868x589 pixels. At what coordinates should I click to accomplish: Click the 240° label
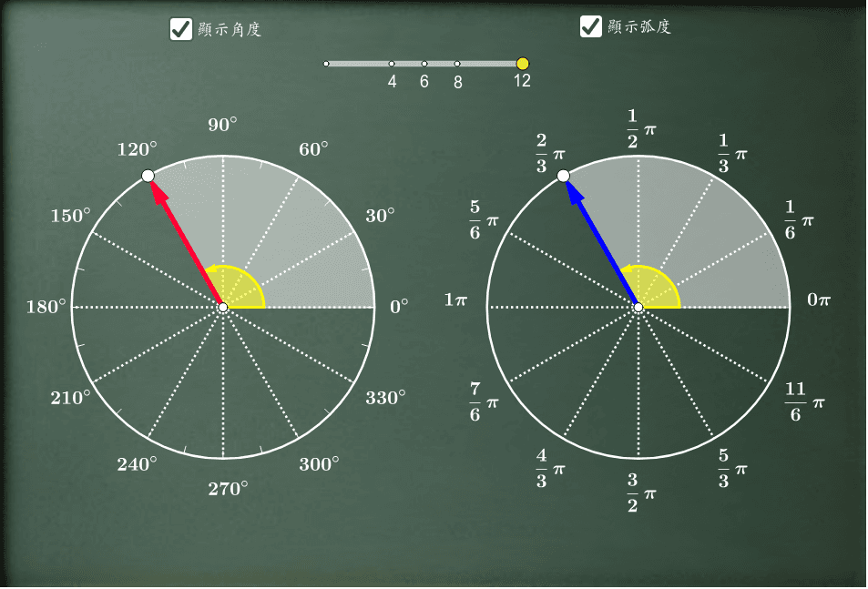tap(137, 464)
